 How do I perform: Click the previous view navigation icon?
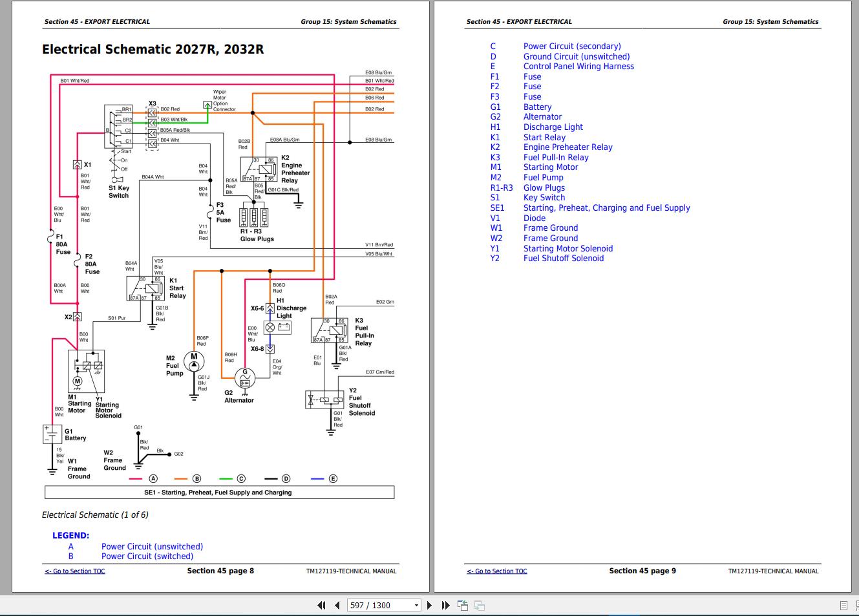(463, 606)
